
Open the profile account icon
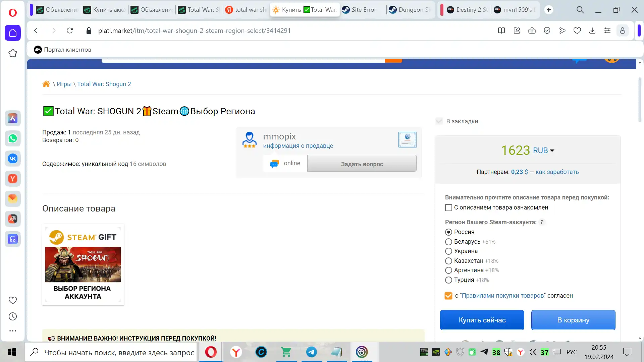point(623,31)
